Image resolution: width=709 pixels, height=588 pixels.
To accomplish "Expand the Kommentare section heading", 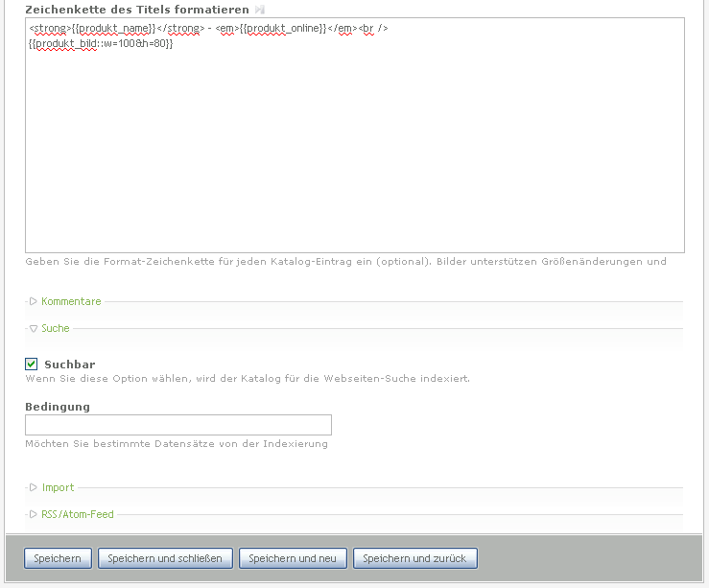I will (71, 301).
